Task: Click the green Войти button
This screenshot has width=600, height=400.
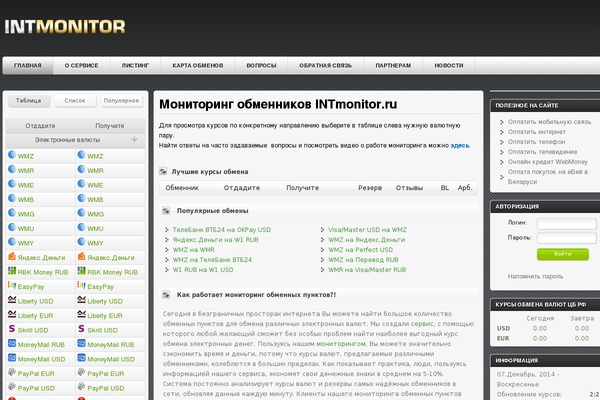Action: (563, 254)
